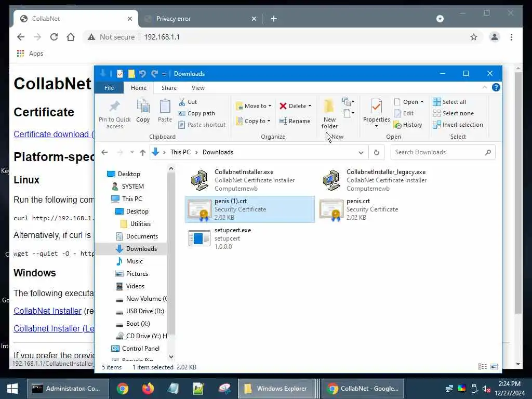Image resolution: width=532 pixels, height=399 pixels.
Task: Click Paste shortcut in ribbon
Action: click(202, 125)
